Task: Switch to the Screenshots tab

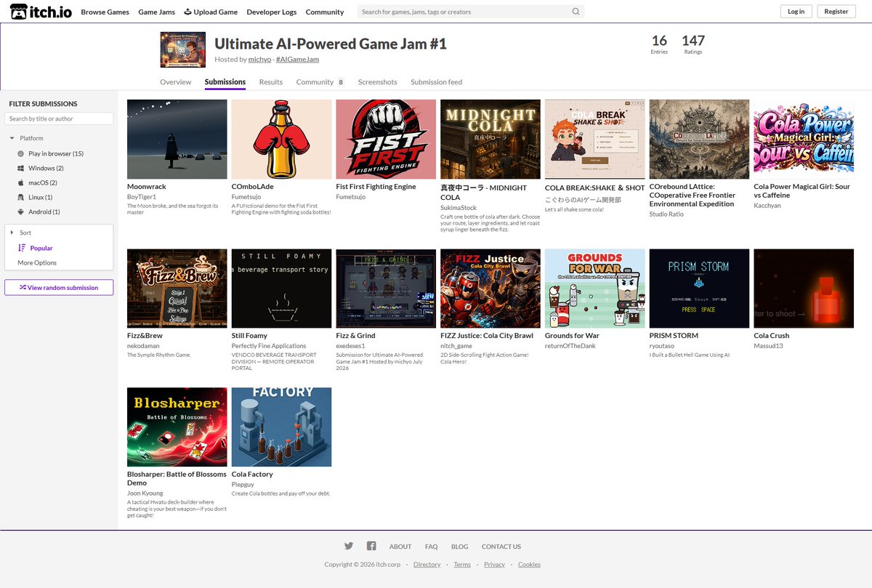Action: [378, 82]
